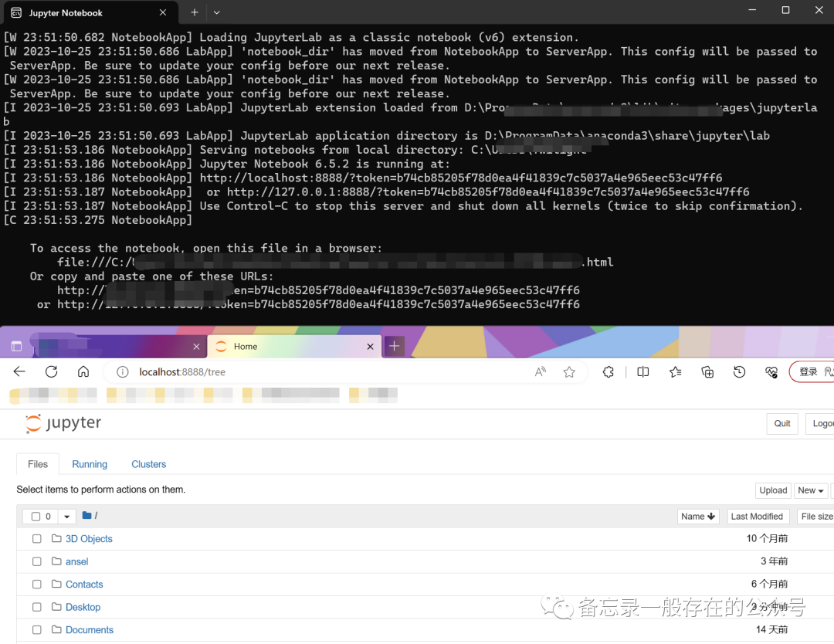Click the login 登录 button
Screen dimensions: 834x644
coord(812,371)
